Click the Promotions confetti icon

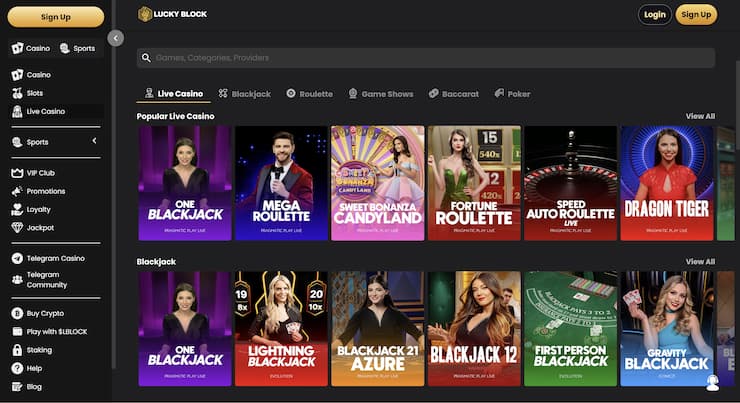tap(17, 191)
